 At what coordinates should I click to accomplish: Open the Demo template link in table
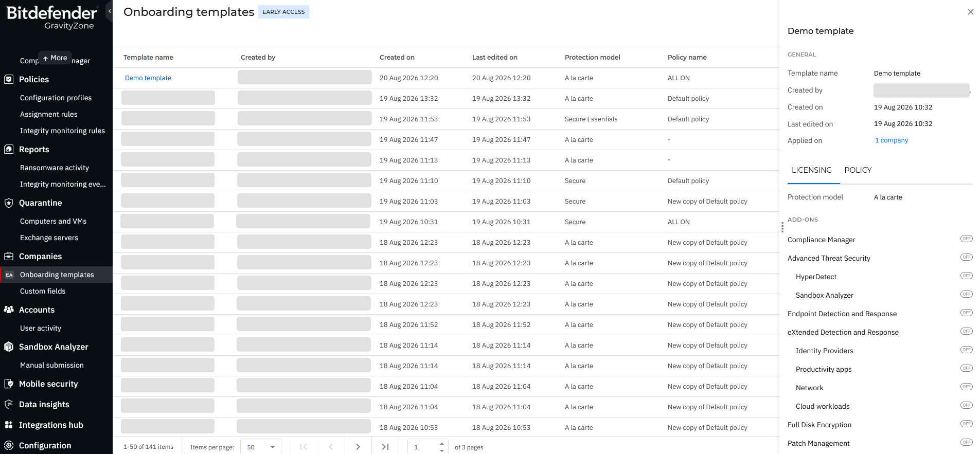[x=148, y=78]
